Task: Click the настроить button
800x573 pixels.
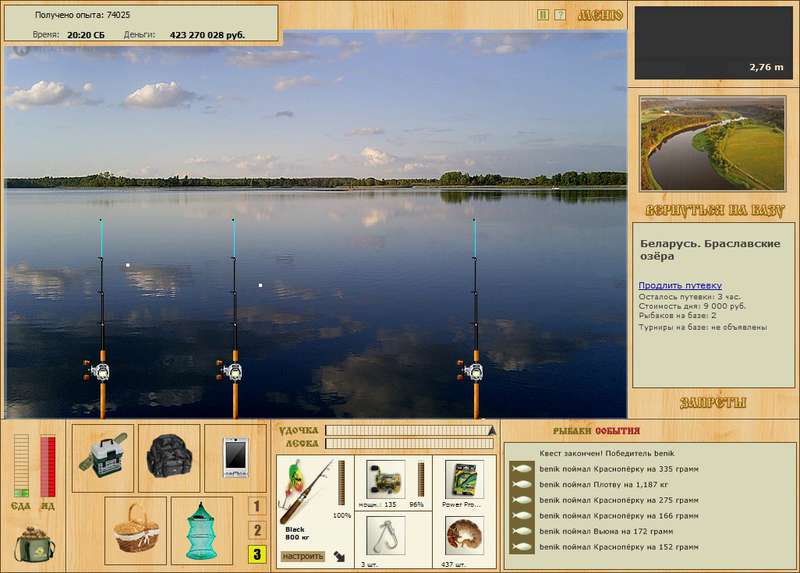Action: pyautogui.click(x=303, y=556)
